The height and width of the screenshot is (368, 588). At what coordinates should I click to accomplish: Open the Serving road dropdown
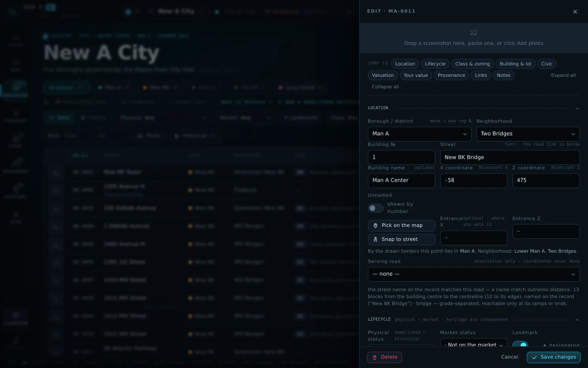pos(474,274)
